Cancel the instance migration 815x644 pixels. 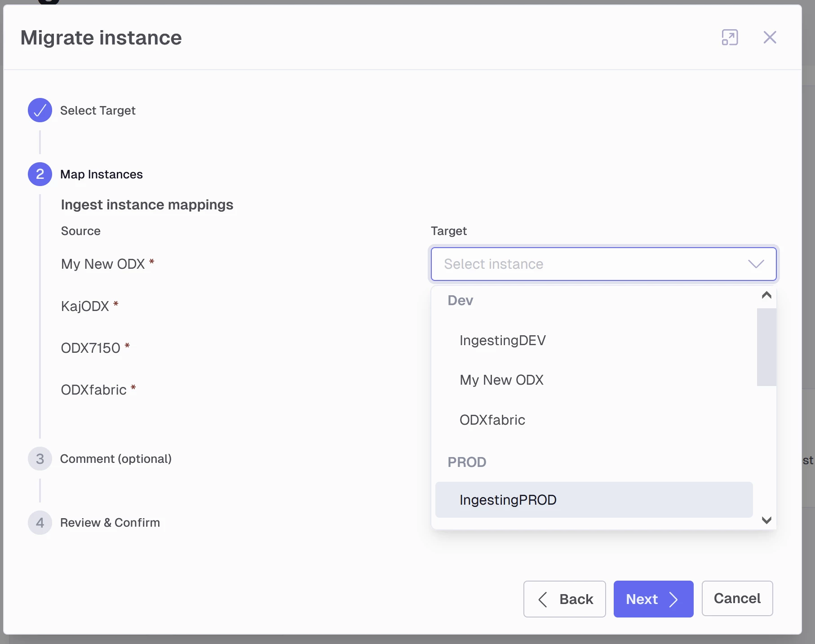737,598
